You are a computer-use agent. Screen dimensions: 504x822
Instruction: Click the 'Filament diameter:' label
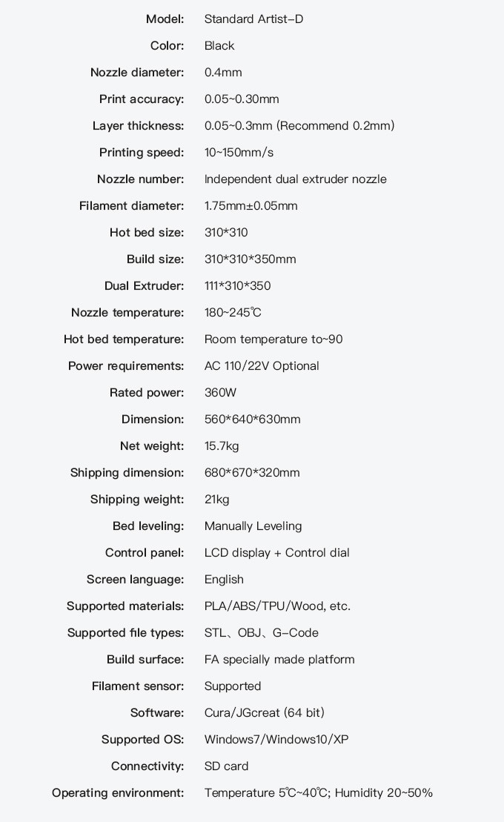pyautogui.click(x=131, y=206)
